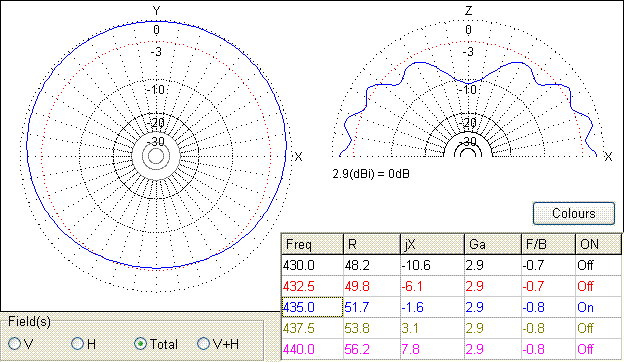The width and height of the screenshot is (624, 362).
Task: Click the R column header
Action: pyautogui.click(x=372, y=244)
